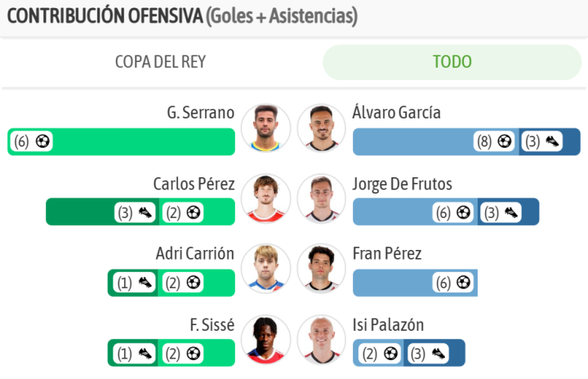The height and width of the screenshot is (379, 588).
Task: Click the goal ball icon in G. Serrano's bar
Action: (43, 141)
